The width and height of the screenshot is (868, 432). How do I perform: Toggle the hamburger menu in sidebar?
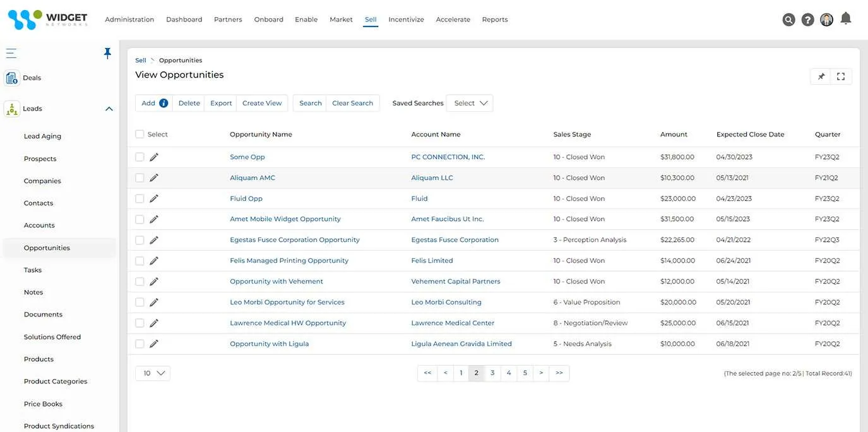pyautogui.click(x=11, y=53)
